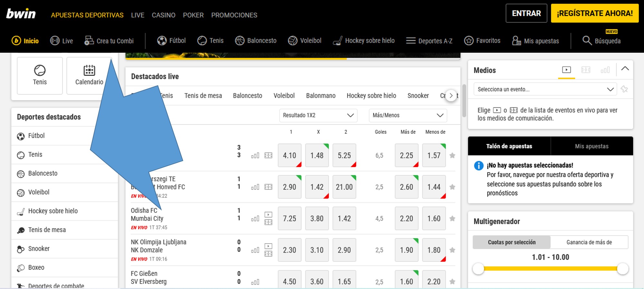
Task: Open stats icon for NK Olimpija Ljubljana match
Action: [255, 250]
